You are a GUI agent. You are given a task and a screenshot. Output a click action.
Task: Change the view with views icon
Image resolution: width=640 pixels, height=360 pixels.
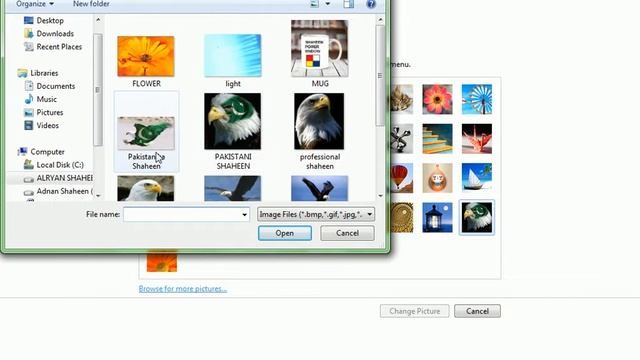point(314,4)
